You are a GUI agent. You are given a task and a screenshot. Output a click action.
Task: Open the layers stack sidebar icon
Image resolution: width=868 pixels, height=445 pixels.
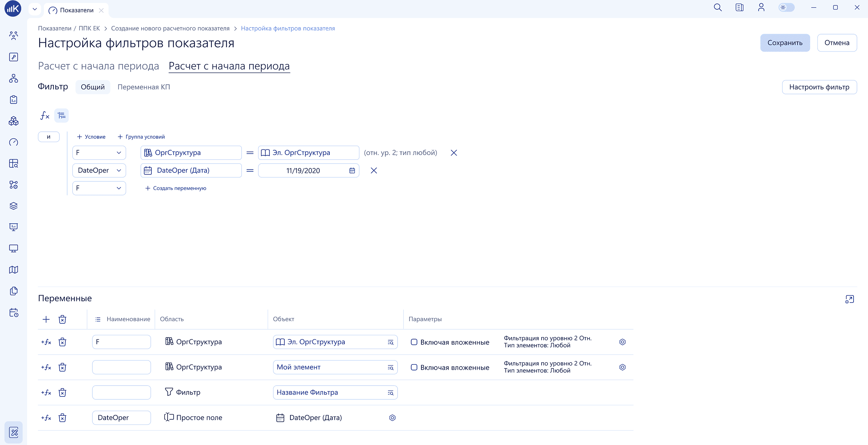14,206
